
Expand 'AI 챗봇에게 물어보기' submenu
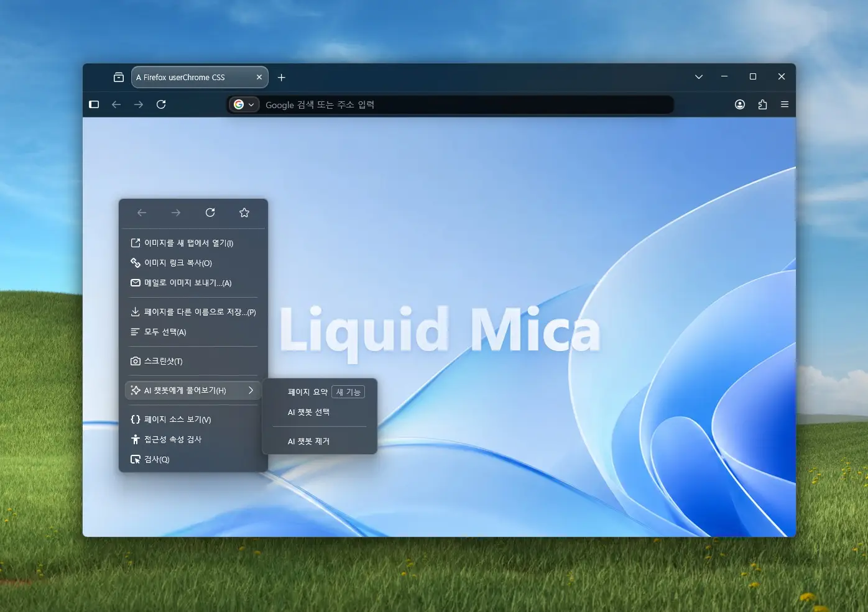click(x=193, y=390)
